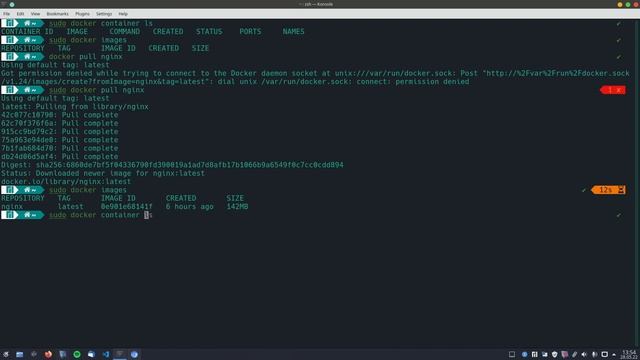
Task: Click the 'Digest: sha256' hash line
Action: pos(172,165)
